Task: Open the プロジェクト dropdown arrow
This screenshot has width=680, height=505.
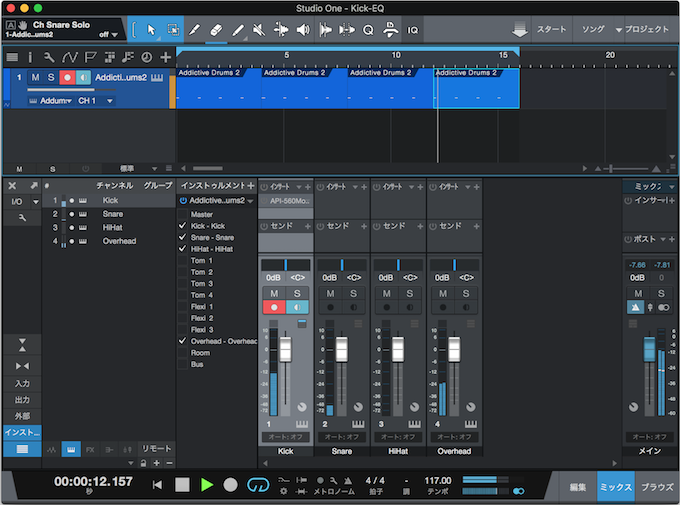Action: (618, 30)
